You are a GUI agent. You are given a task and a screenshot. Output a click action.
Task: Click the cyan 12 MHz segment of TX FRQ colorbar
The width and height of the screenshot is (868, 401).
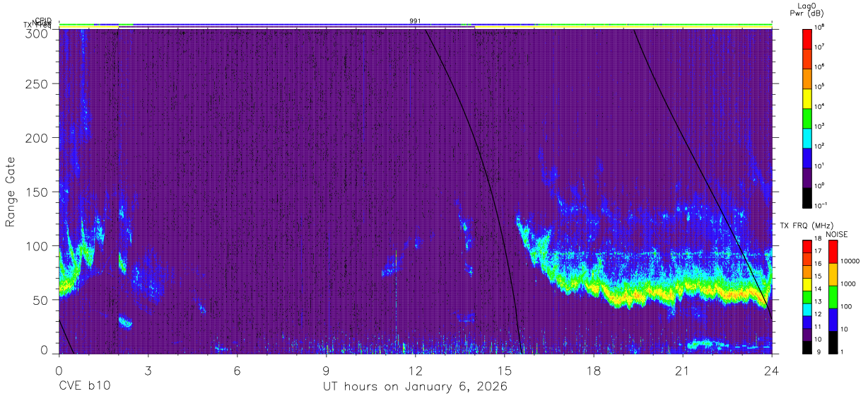point(808,309)
